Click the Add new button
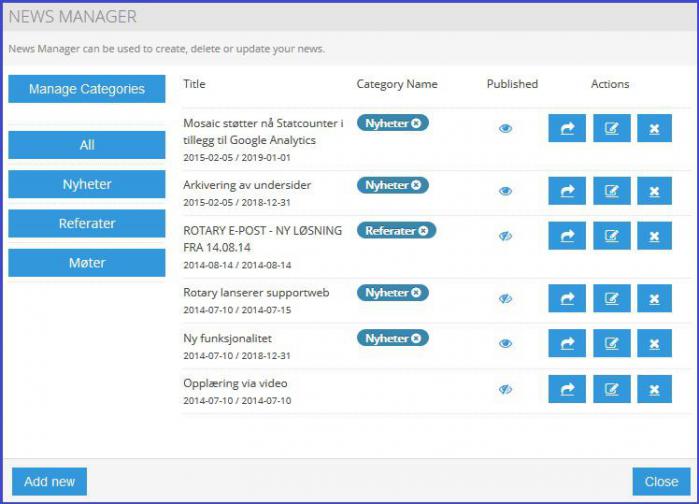This screenshot has width=699, height=504. point(50,481)
